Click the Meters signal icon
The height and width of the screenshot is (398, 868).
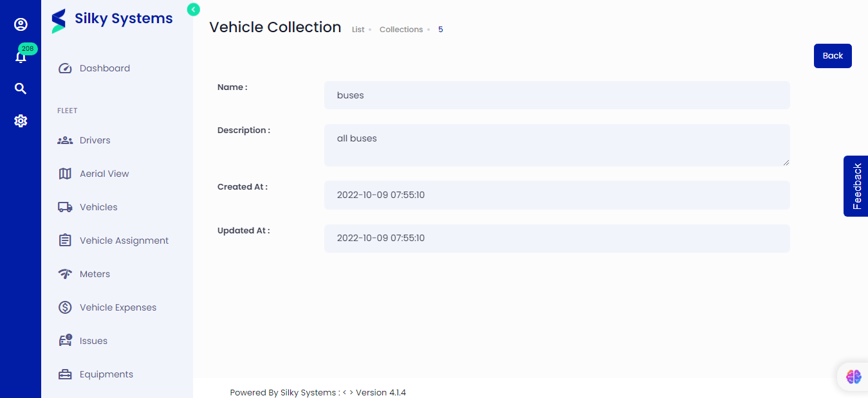tap(65, 273)
